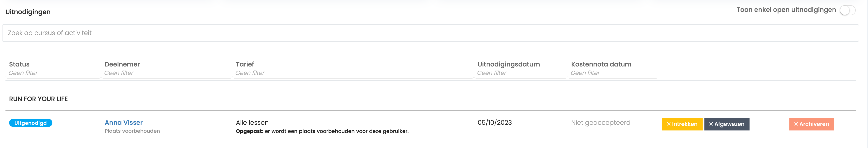Toggle the 'Toon enkel open uitnodigingen' switch
This screenshot has height=148, width=868.
(847, 10)
